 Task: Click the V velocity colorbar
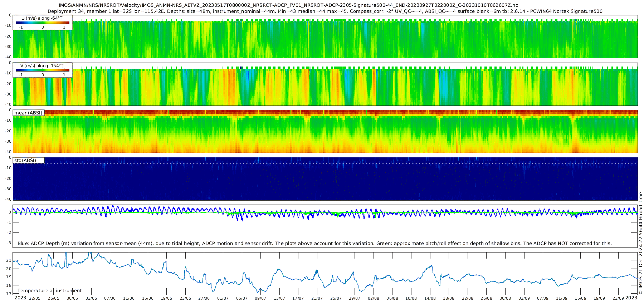click(x=43, y=70)
